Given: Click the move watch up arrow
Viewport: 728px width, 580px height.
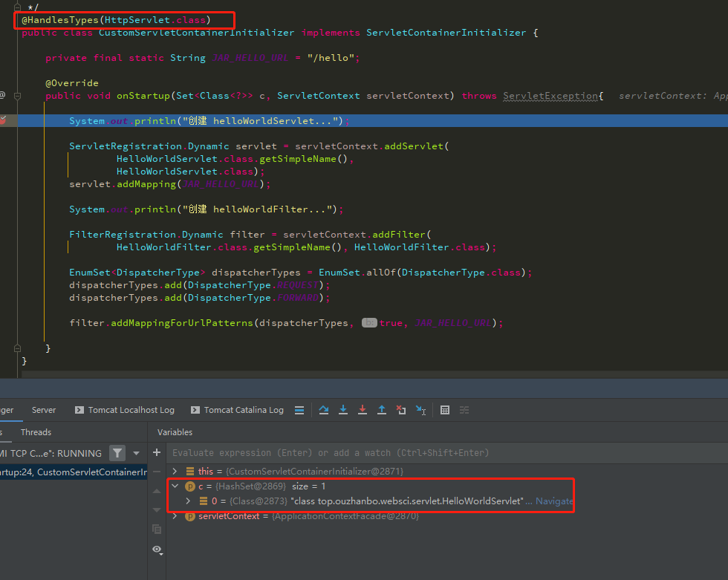Looking at the screenshot, I should pyautogui.click(x=157, y=491).
